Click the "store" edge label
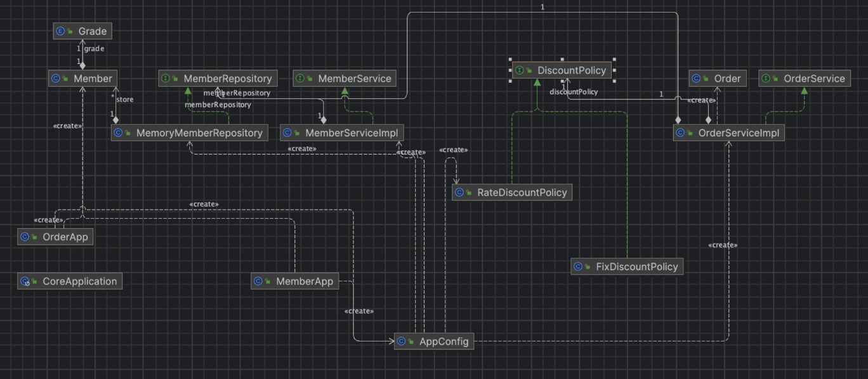This screenshot has height=379, width=868. [125, 100]
